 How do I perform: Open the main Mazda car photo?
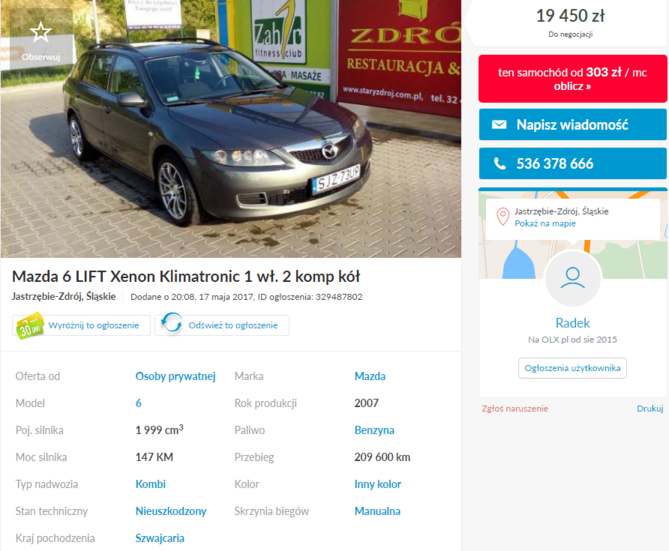(231, 128)
